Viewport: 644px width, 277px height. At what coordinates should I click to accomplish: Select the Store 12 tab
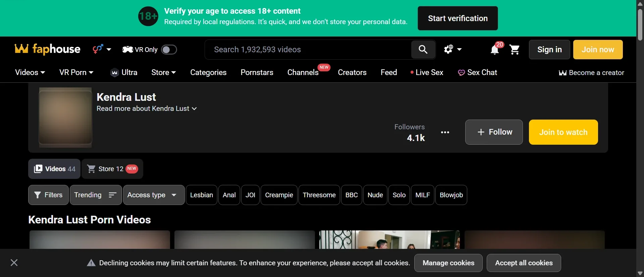[112, 169]
